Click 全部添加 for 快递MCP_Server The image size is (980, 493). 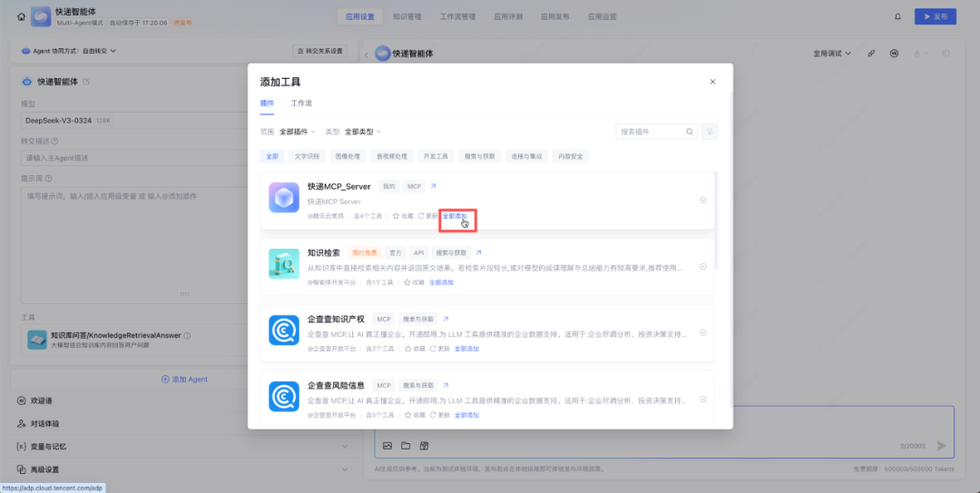point(455,216)
